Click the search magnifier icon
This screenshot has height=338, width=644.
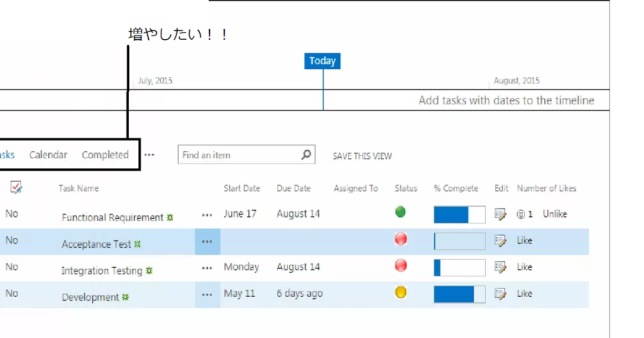307,155
